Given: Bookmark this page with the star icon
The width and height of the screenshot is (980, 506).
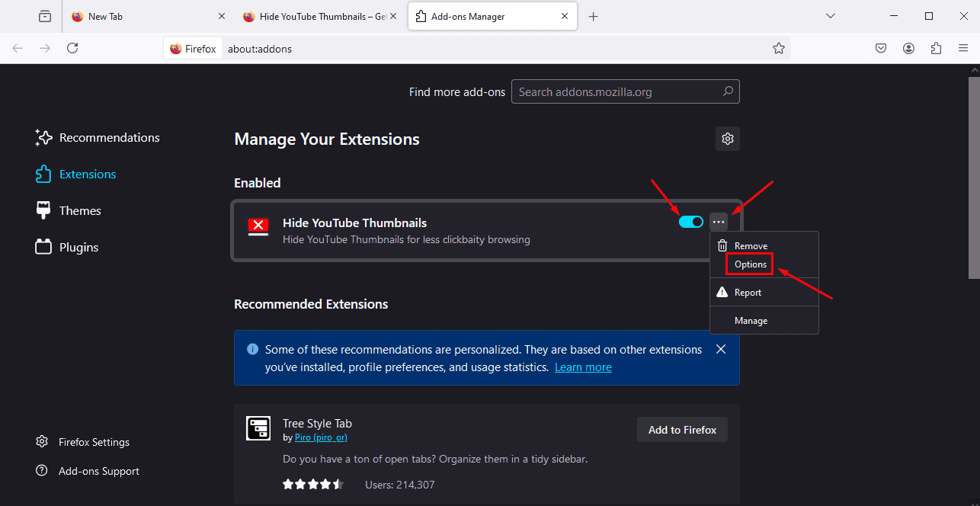Looking at the screenshot, I should point(778,48).
